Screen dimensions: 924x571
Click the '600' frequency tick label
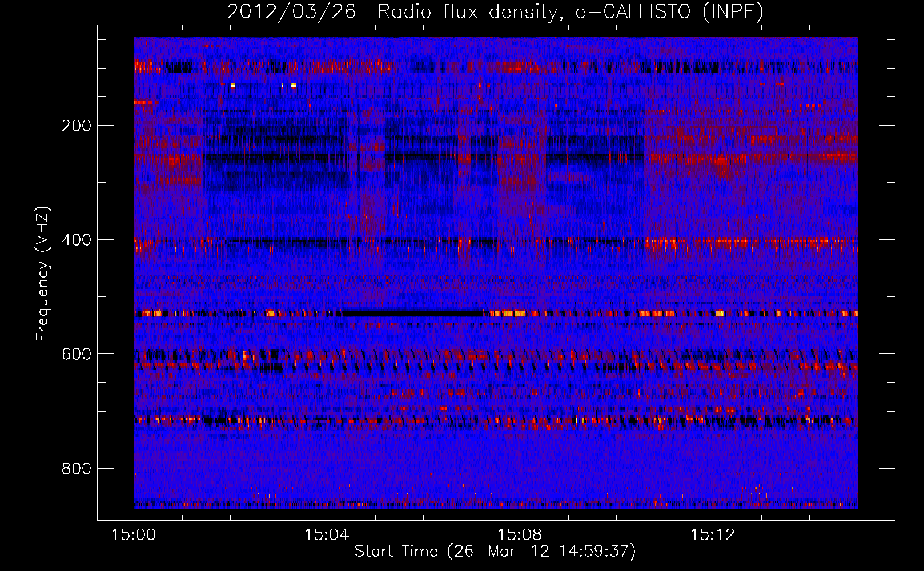[x=77, y=354]
